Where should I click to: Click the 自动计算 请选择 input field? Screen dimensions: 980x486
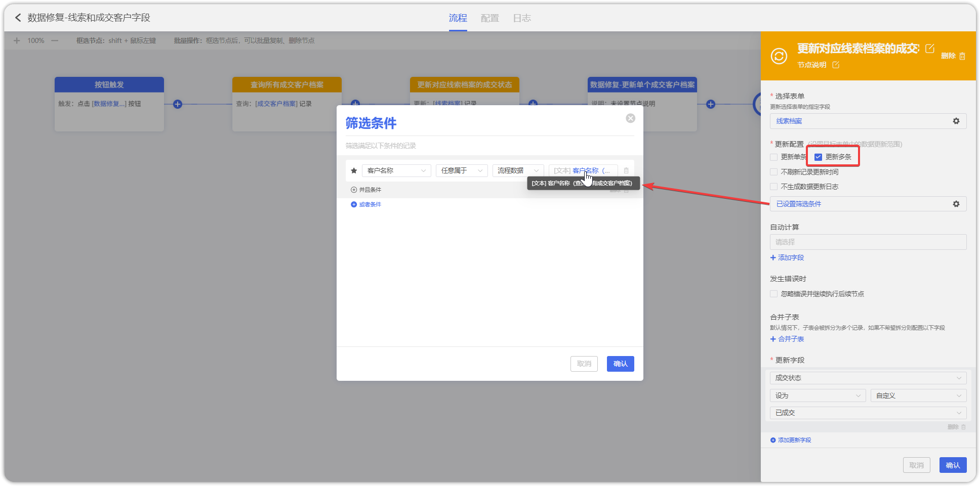(868, 242)
